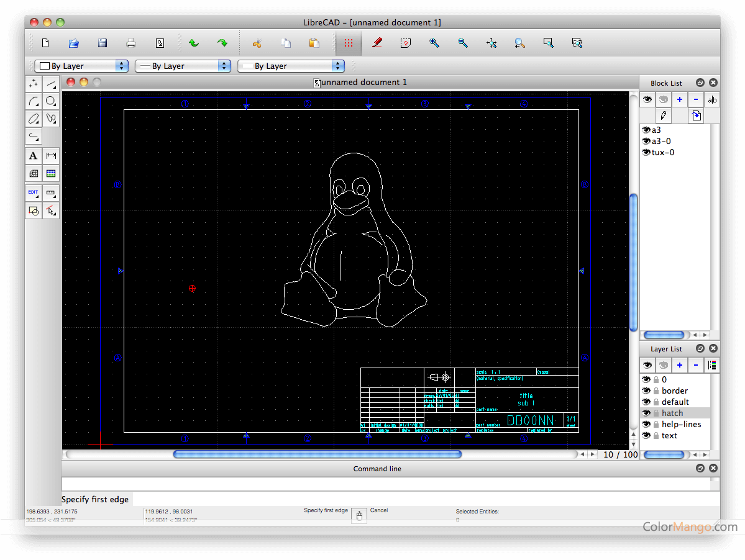The height and width of the screenshot is (560, 745).
Task: Unlock the border layer
Action: [657, 391]
